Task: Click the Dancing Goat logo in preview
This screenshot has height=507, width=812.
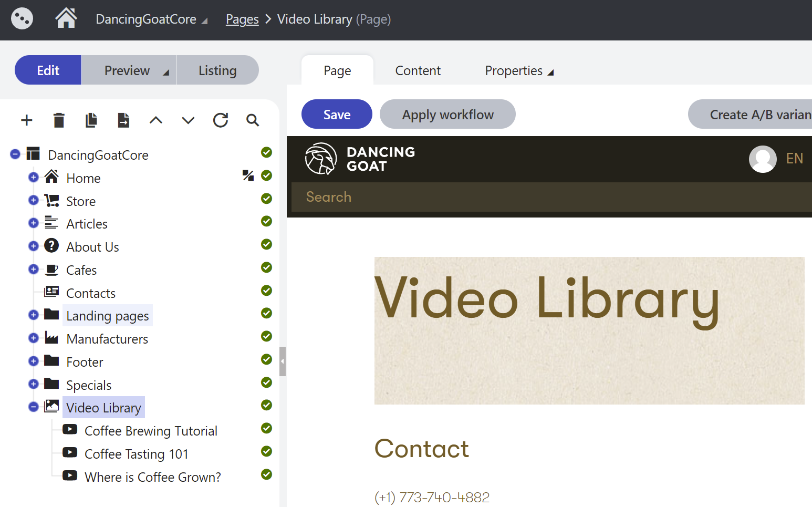Action: point(360,159)
